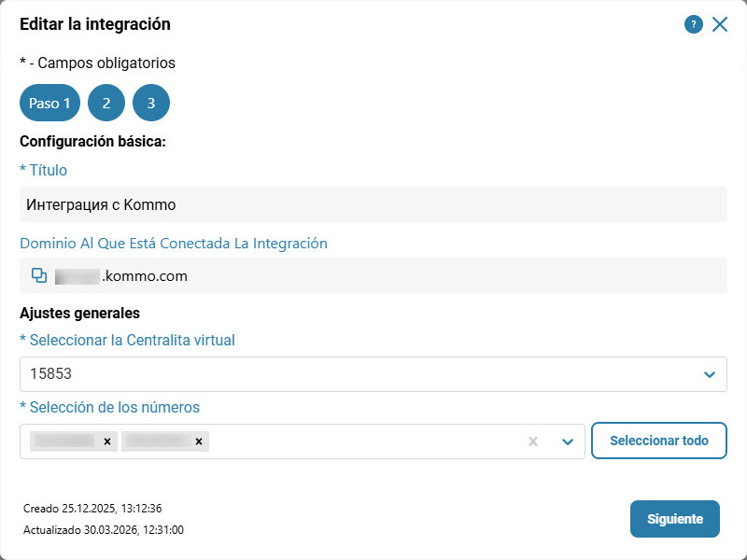Go to Paso 1 step
This screenshot has width=747, height=560.
point(49,103)
